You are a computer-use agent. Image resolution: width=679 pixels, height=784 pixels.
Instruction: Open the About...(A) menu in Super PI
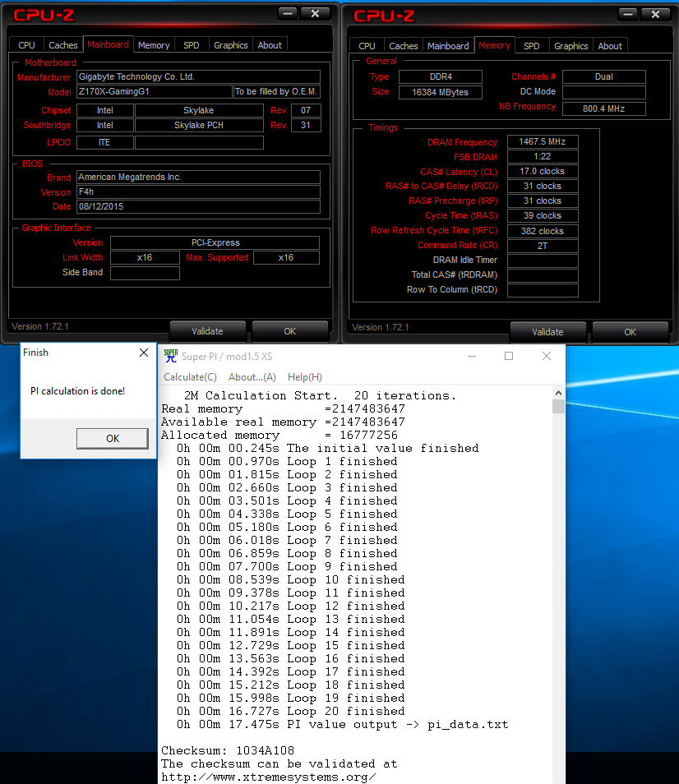(252, 377)
